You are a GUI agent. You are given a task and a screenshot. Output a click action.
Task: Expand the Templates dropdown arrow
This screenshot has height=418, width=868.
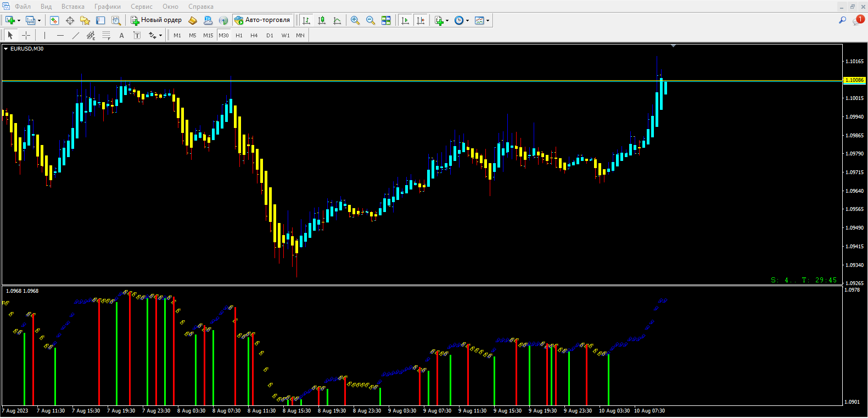click(488, 20)
